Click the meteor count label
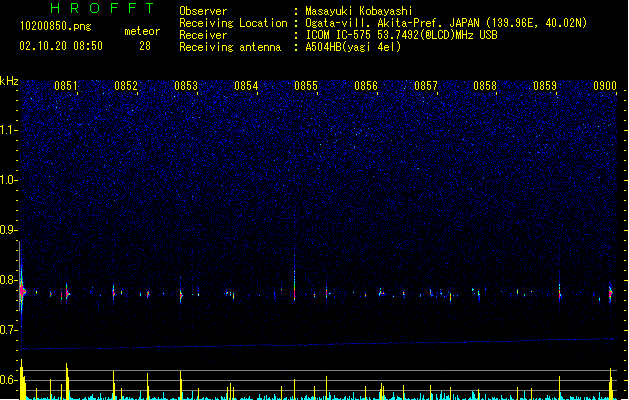Viewport: 629px width, 400px height. pyautogui.click(x=142, y=31)
